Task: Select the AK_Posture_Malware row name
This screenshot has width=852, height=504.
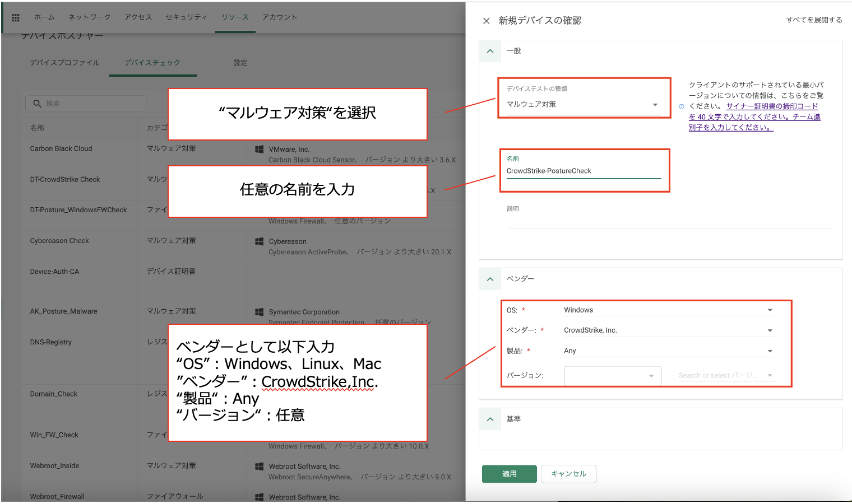Action: 63,311
